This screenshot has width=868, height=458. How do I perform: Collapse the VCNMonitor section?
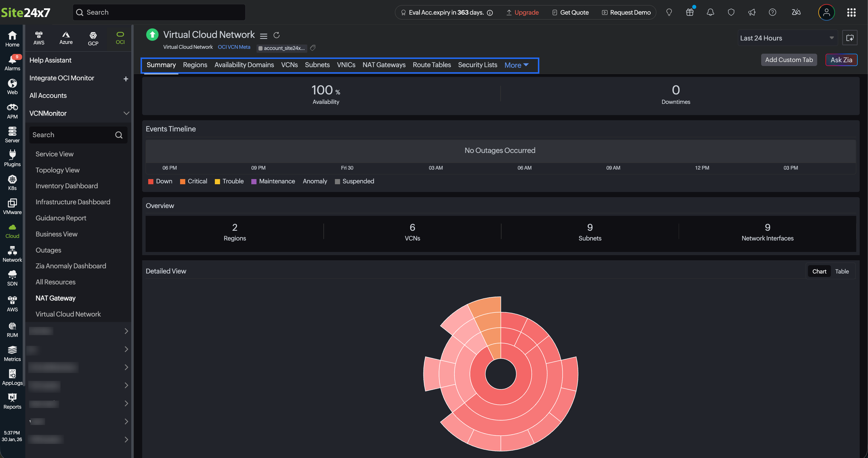[126, 113]
